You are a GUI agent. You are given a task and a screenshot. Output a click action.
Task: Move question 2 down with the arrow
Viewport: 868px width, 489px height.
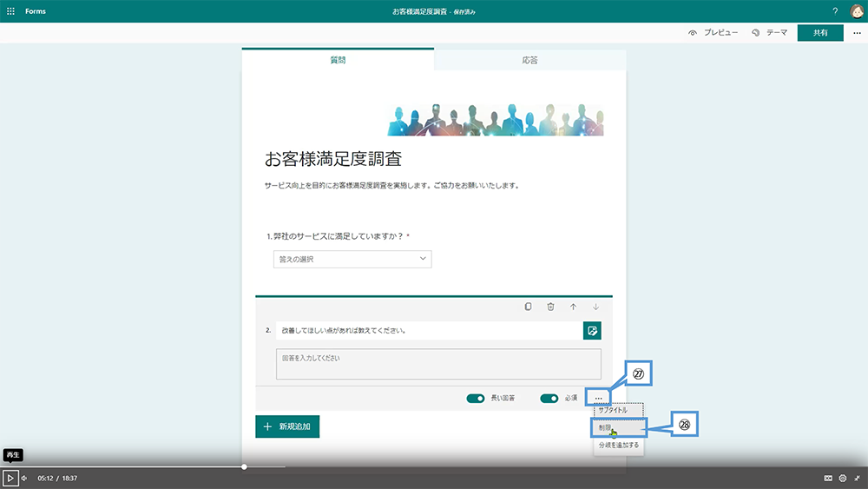tap(595, 307)
